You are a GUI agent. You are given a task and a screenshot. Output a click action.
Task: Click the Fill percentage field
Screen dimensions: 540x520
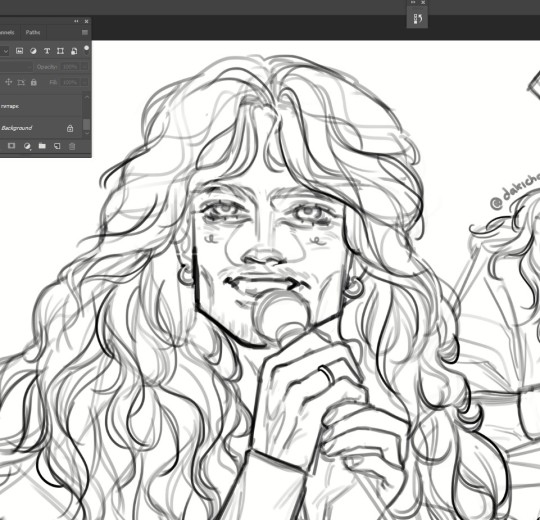click(x=70, y=82)
